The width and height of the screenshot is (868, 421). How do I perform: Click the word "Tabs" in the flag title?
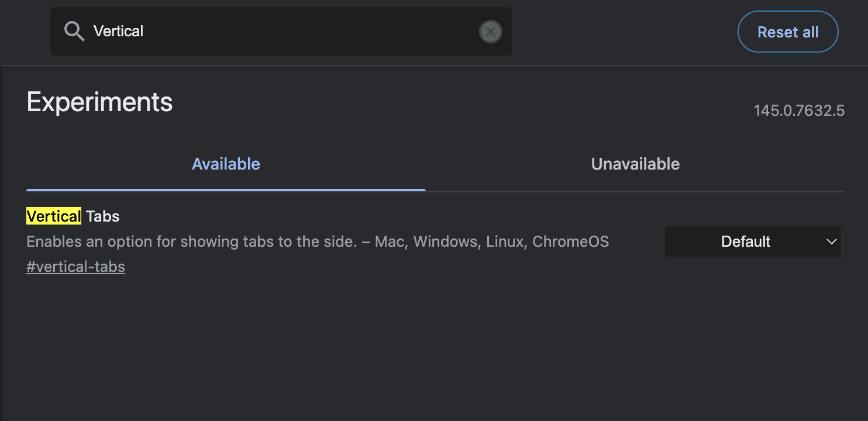(x=103, y=216)
